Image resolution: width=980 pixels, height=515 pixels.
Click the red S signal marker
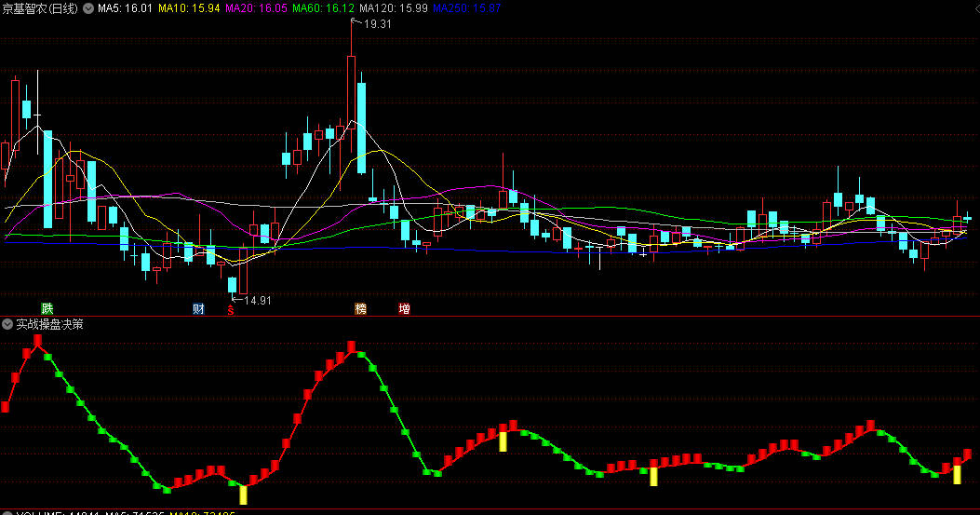[231, 310]
